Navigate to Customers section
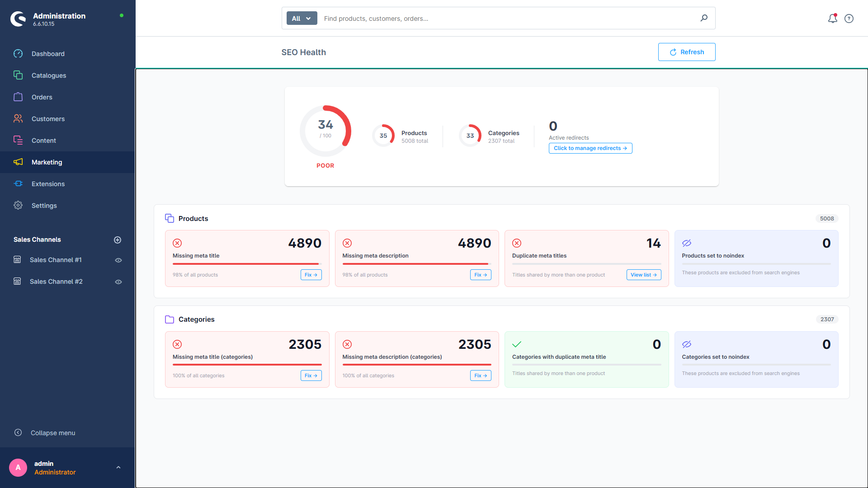This screenshot has width=868, height=488. coord(48,118)
